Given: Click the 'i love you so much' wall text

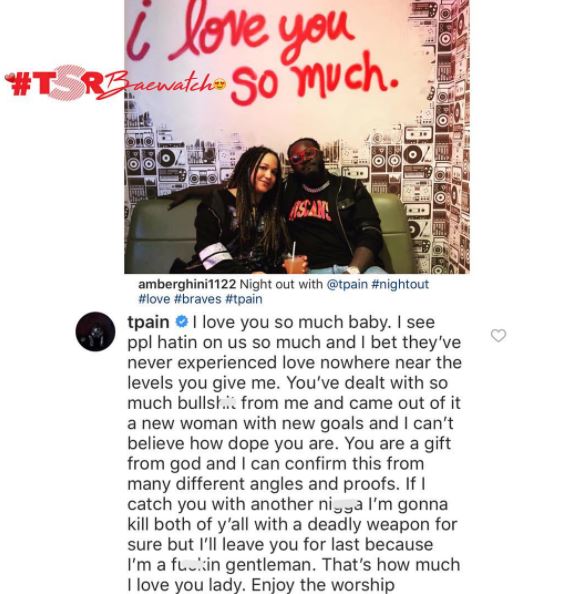Looking at the screenshot, I should point(261,49).
